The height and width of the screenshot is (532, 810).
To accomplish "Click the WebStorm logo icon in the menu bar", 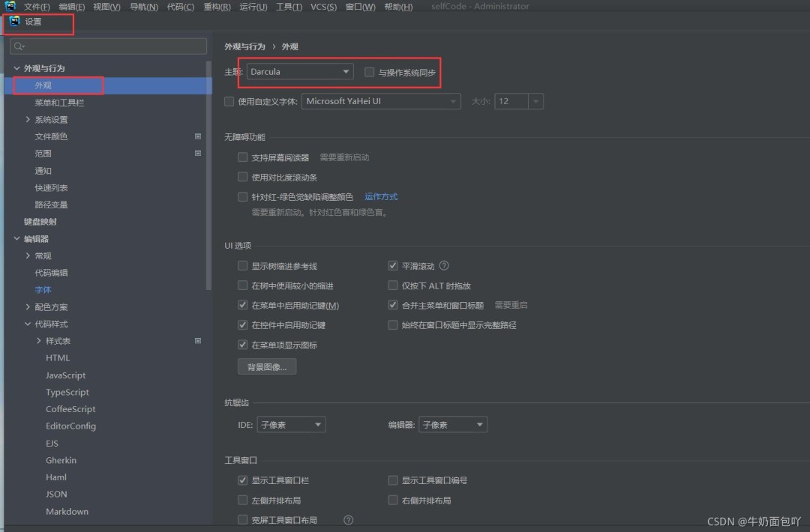I will coord(9,6).
